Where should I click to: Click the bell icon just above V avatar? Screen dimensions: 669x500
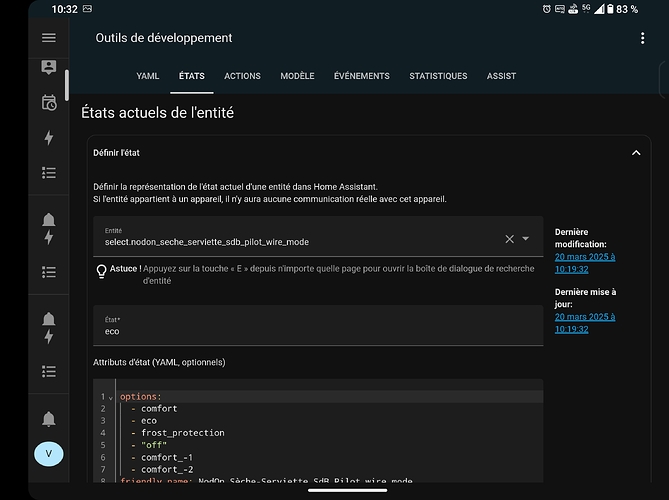click(49, 419)
